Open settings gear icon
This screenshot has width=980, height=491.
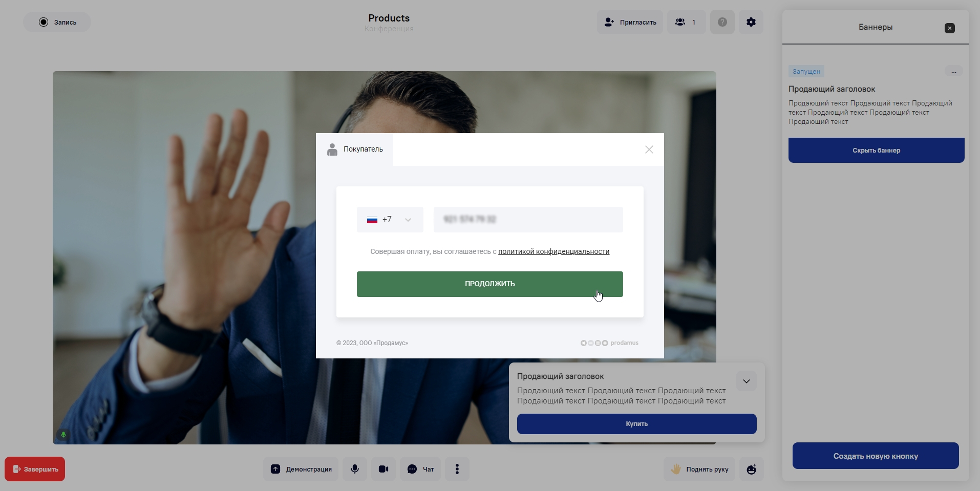tap(751, 22)
